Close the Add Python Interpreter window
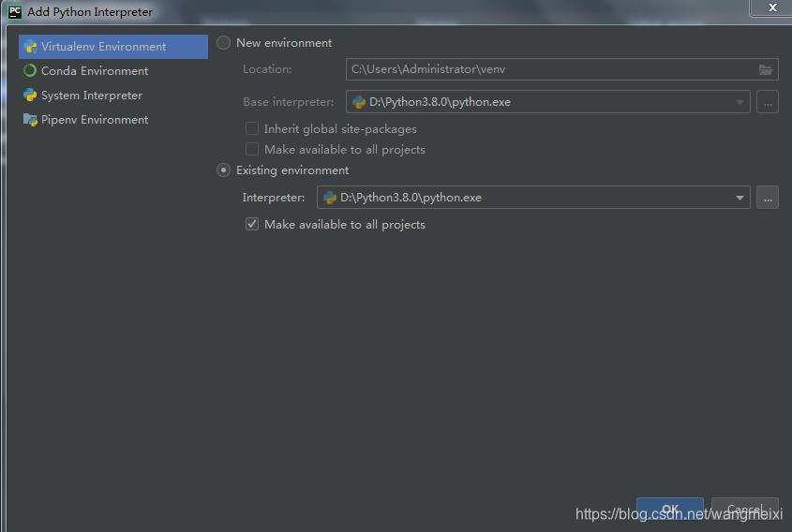Screen dimensions: 792x532 772,7
